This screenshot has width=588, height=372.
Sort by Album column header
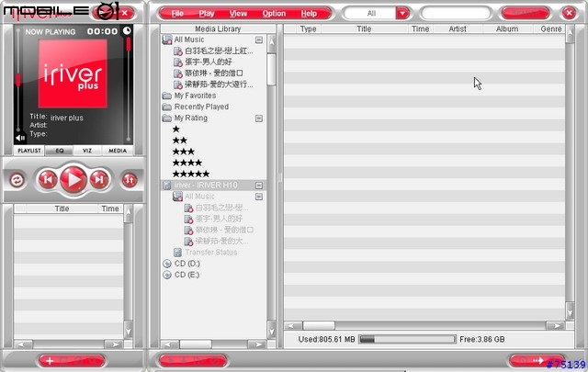(507, 28)
